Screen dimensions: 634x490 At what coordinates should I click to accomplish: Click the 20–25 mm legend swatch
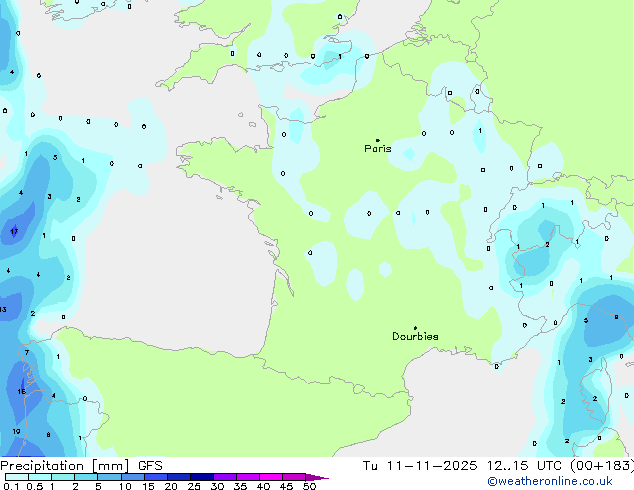179,477
